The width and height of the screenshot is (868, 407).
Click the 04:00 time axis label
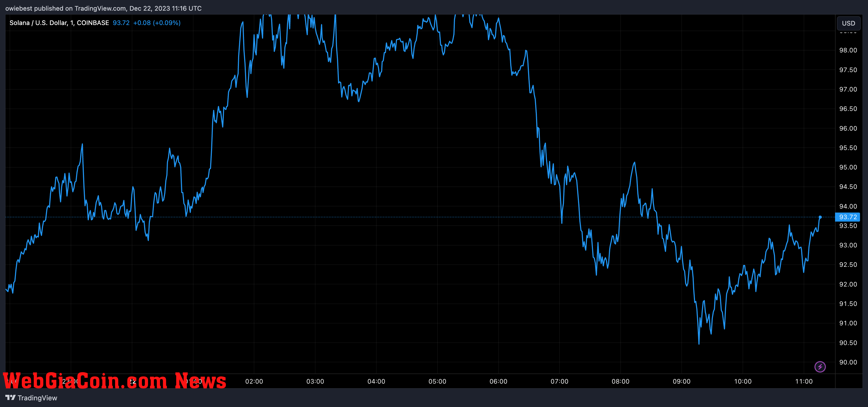point(376,381)
